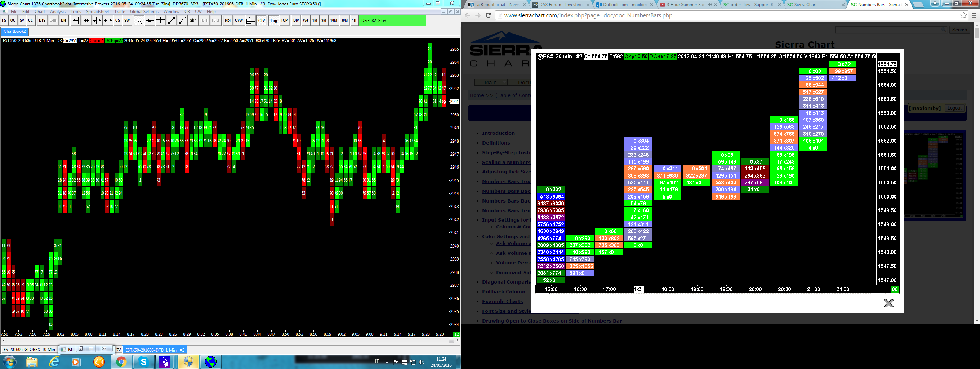
Task: Click the expand-spacing icon right of Dis
Action: (76, 21)
